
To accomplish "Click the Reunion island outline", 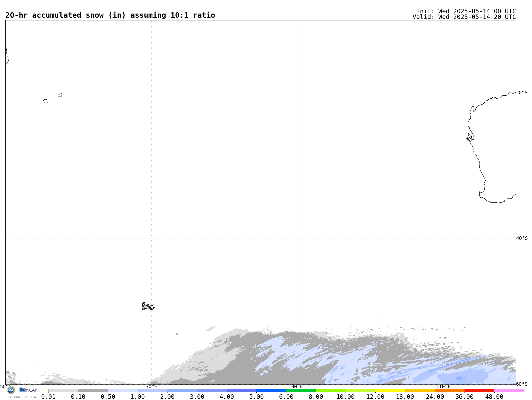I will pos(46,101).
